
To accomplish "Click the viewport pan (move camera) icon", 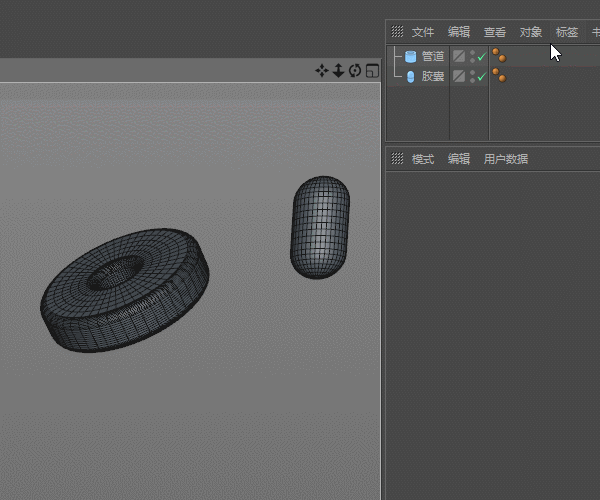I will click(322, 70).
